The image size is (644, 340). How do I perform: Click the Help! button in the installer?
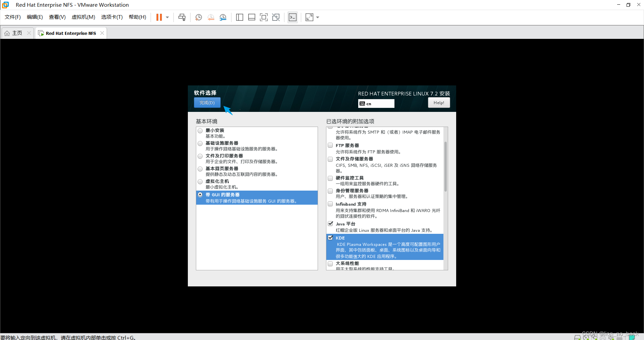click(439, 103)
